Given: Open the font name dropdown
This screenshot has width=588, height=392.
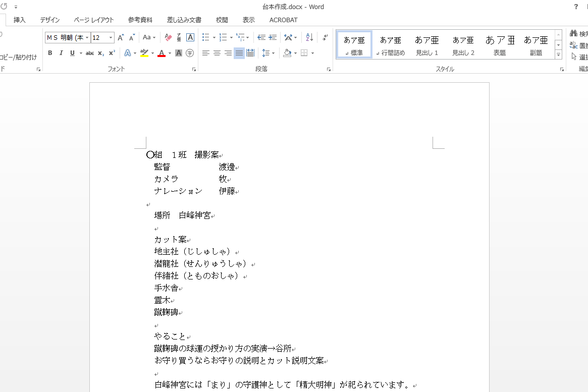Looking at the screenshot, I should (87, 37).
